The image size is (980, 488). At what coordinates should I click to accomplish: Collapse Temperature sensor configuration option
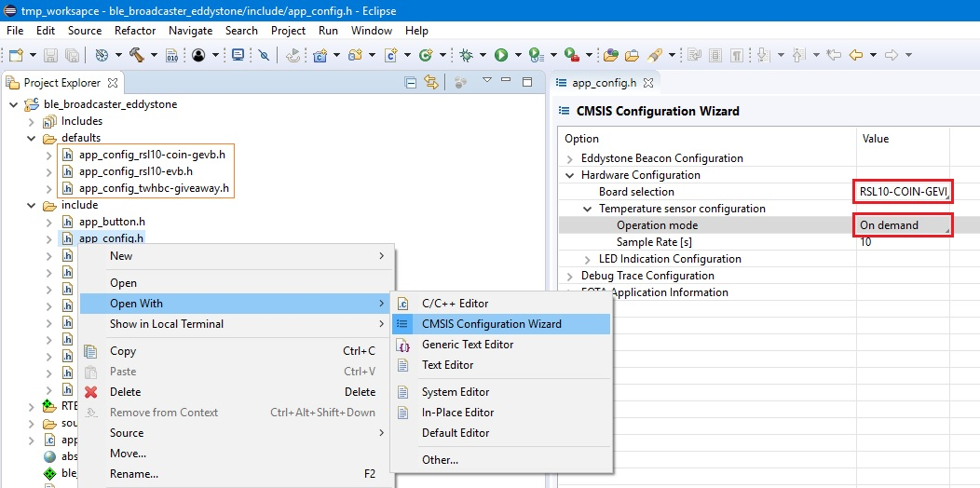[x=587, y=209]
